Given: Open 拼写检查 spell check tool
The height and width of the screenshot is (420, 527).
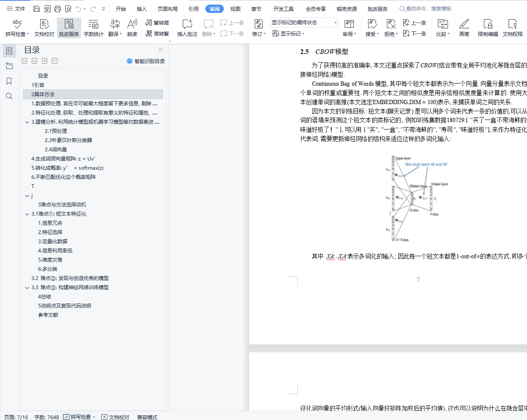Looking at the screenshot, I should [x=17, y=28].
